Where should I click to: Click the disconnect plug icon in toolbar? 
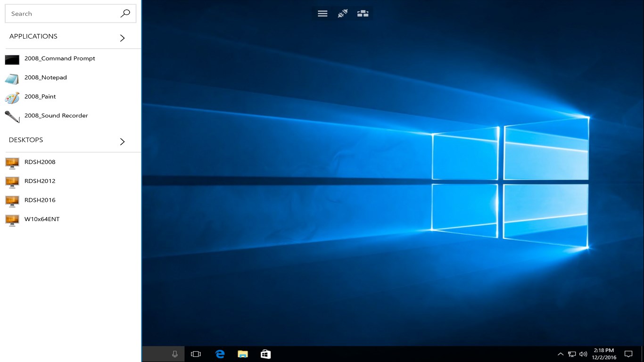[x=343, y=14]
